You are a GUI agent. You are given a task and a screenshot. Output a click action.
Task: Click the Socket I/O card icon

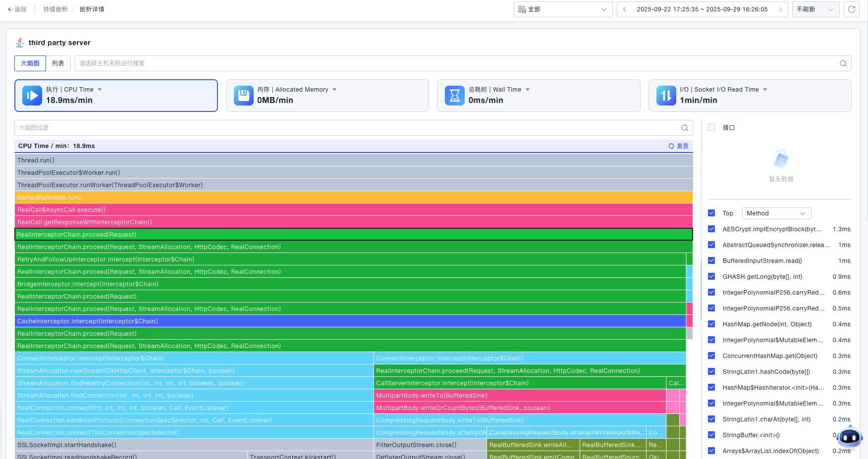coord(666,96)
